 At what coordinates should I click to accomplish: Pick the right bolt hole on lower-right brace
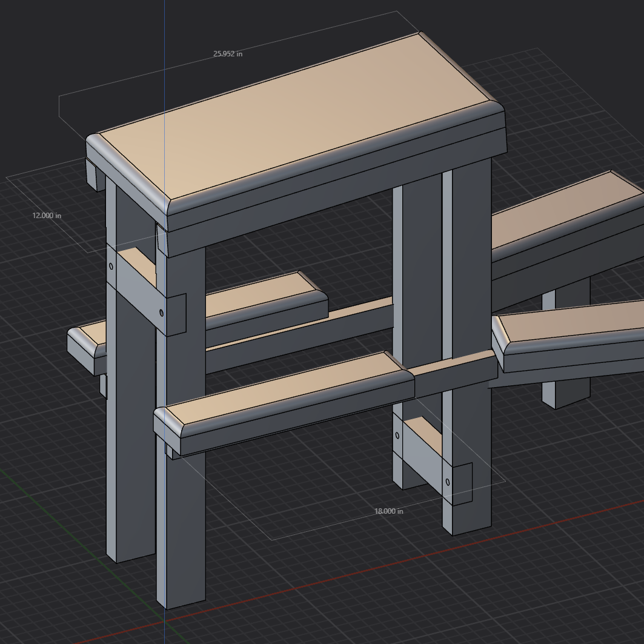coord(448,482)
